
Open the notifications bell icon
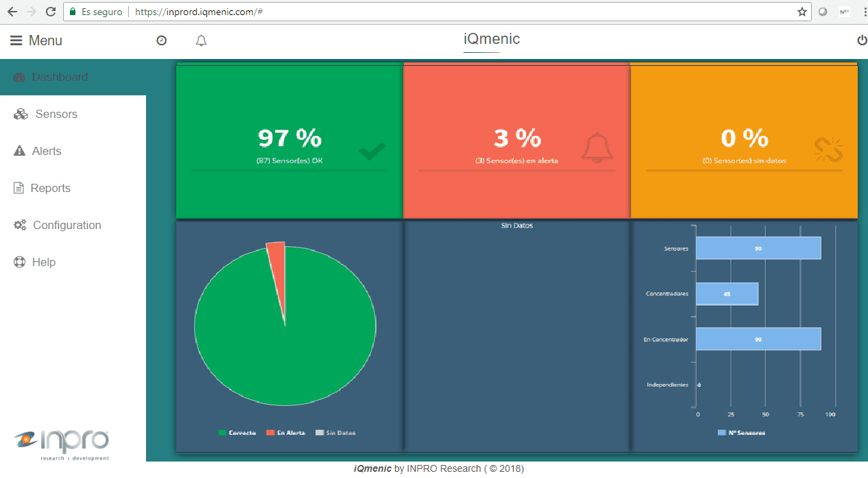201,41
